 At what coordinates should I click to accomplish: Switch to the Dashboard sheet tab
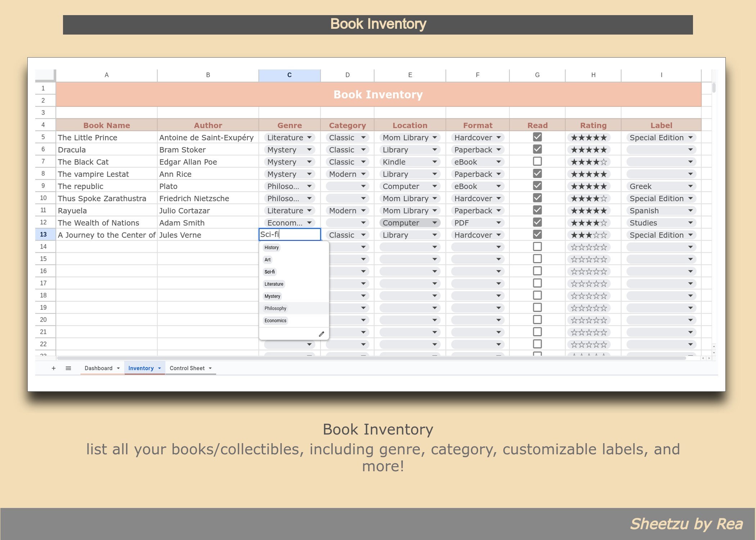coord(99,368)
